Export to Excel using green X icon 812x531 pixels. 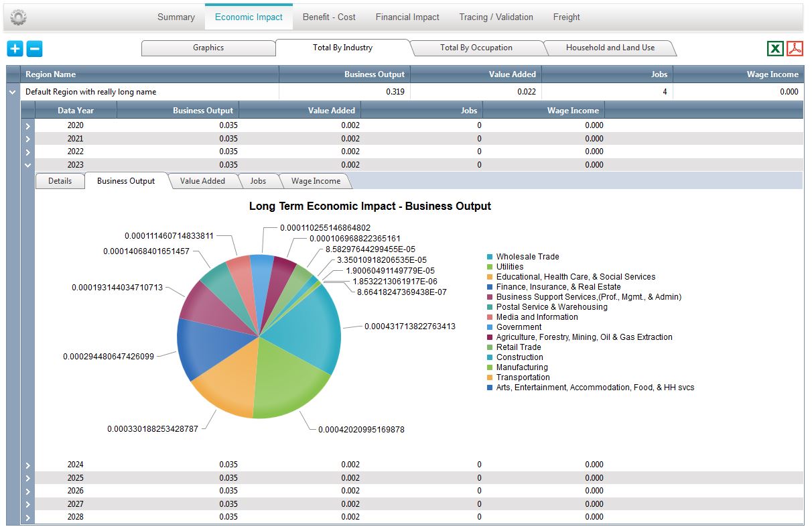[x=775, y=48]
